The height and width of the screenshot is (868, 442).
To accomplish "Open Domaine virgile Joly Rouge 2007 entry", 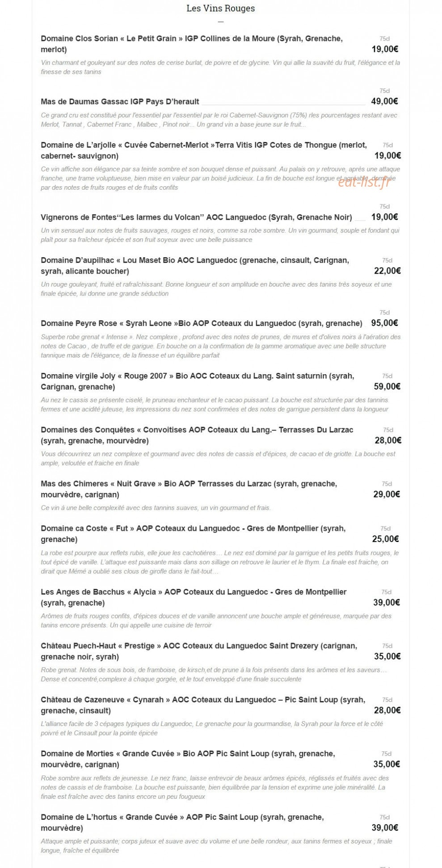I will (198, 381).
